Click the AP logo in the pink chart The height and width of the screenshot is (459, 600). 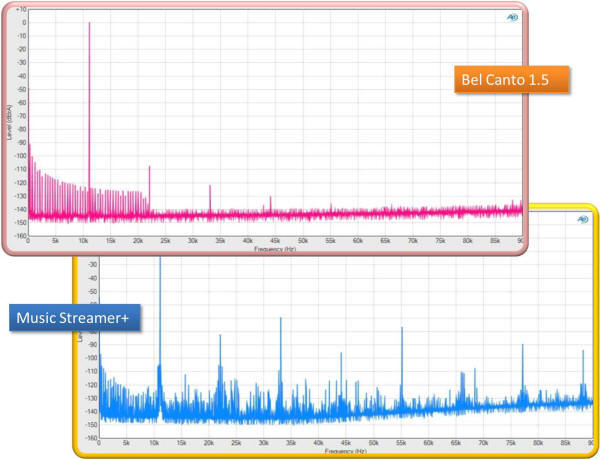pos(512,17)
